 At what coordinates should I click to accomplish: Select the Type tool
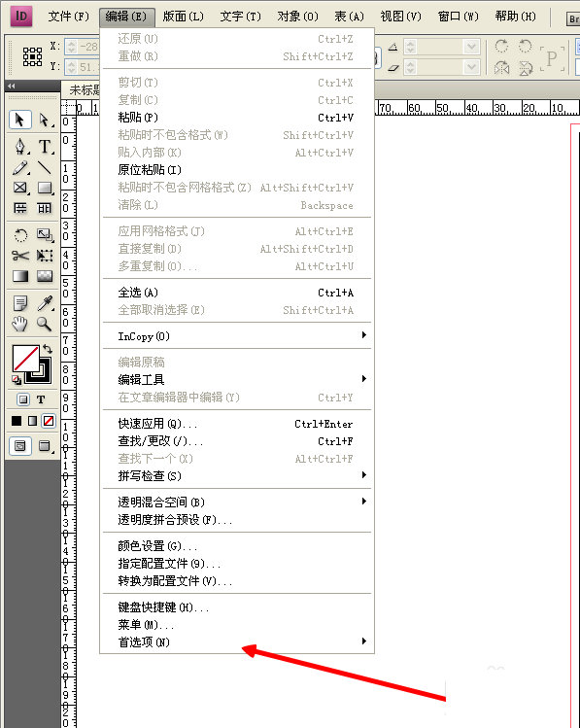(x=45, y=147)
